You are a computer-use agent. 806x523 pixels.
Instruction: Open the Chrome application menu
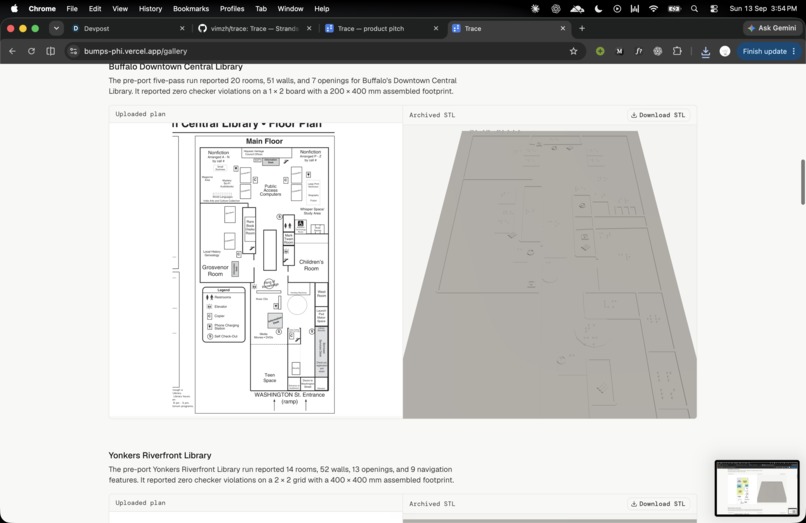coord(42,8)
